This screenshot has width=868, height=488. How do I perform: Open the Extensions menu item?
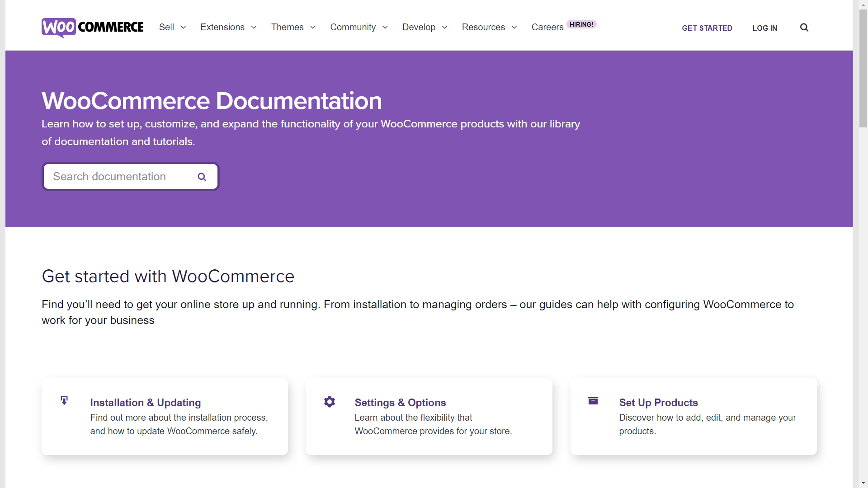click(x=222, y=27)
